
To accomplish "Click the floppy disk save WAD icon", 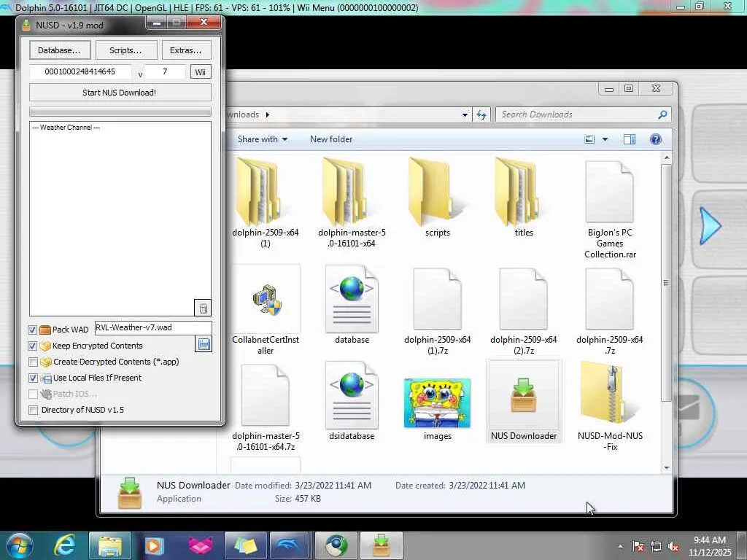I will [204, 344].
